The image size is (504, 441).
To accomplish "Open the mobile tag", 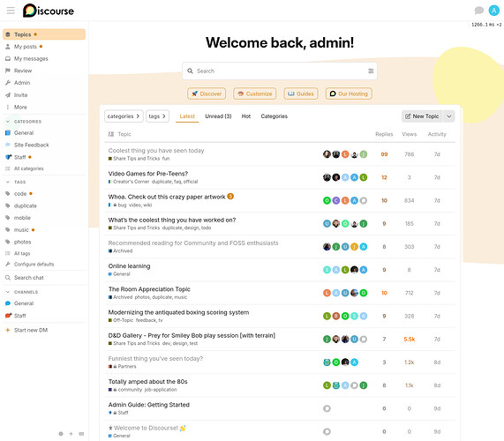I will [44, 218].
